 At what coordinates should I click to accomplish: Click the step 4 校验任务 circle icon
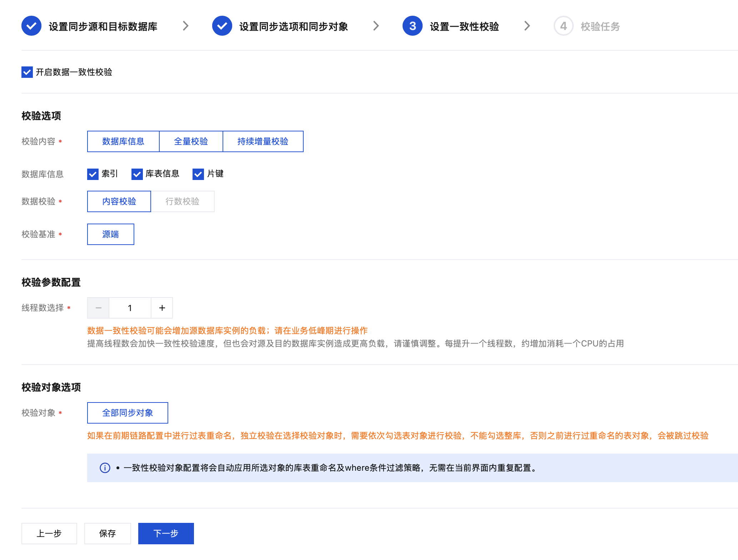pyautogui.click(x=563, y=26)
